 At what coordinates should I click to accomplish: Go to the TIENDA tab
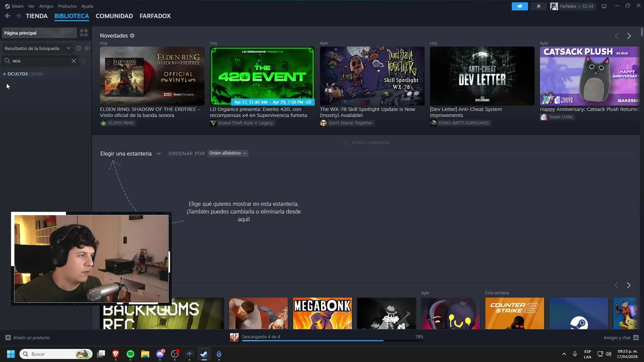(x=37, y=16)
